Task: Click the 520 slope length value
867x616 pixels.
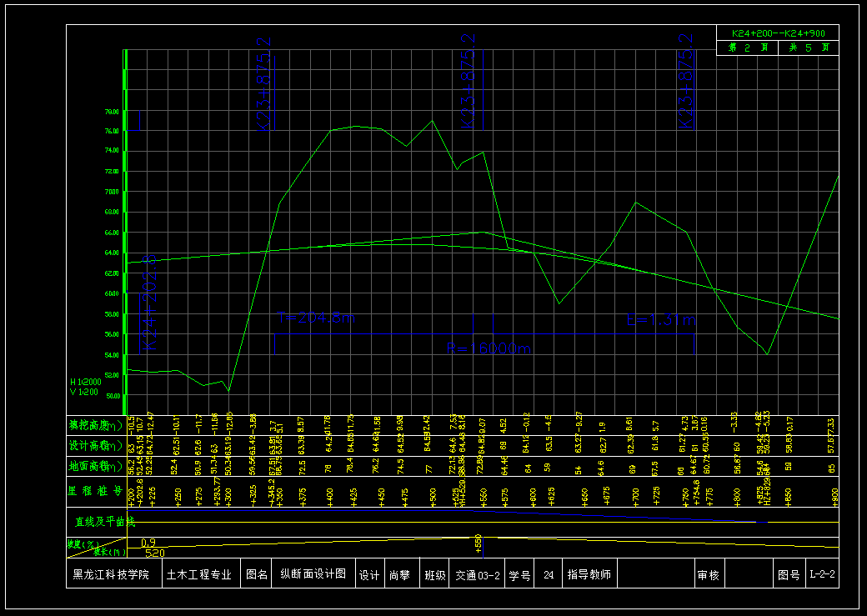Action: click(x=154, y=553)
